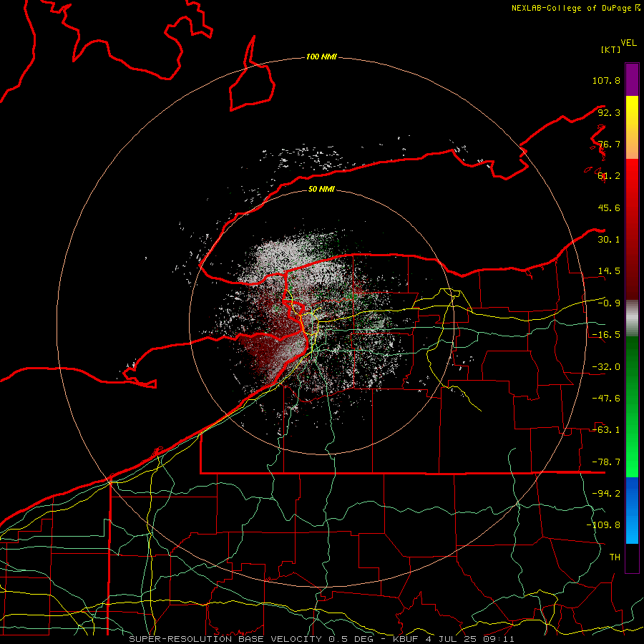Screen dimensions: 644x644
Task: Select the -32.0 scale label
Action: tap(606, 367)
